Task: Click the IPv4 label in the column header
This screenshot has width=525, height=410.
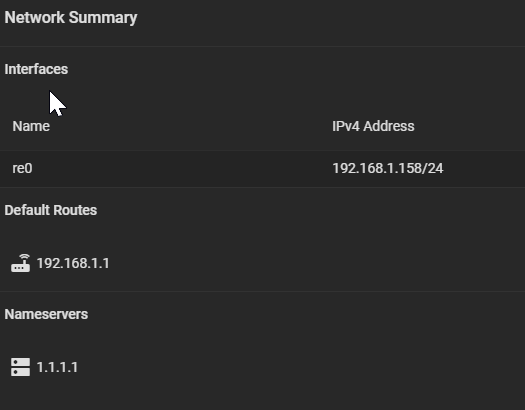Action: tap(346, 126)
